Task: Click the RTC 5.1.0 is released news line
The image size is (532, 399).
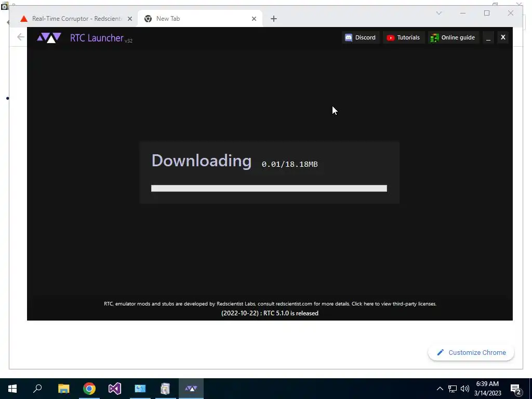Action: click(270, 313)
